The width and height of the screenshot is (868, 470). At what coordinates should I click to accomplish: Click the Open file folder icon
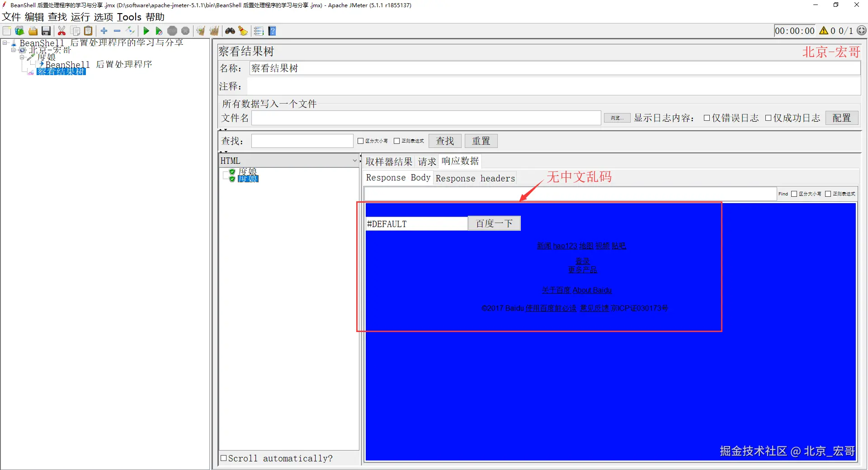click(x=33, y=31)
